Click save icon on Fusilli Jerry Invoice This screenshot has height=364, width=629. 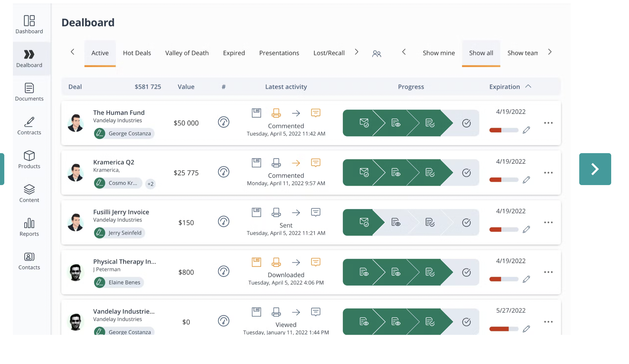click(256, 212)
